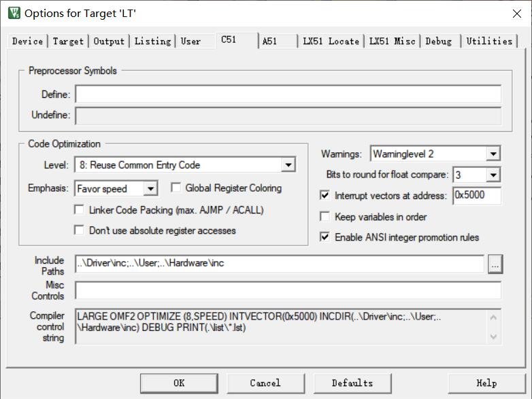Click the Cancel button
This screenshot has width=532, height=399.
[266, 383]
